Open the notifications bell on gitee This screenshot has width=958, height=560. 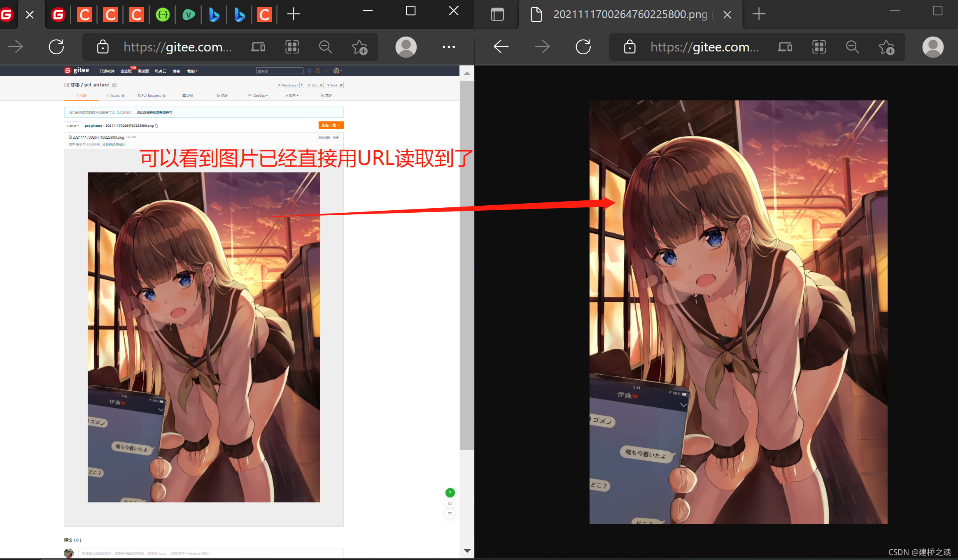[310, 71]
